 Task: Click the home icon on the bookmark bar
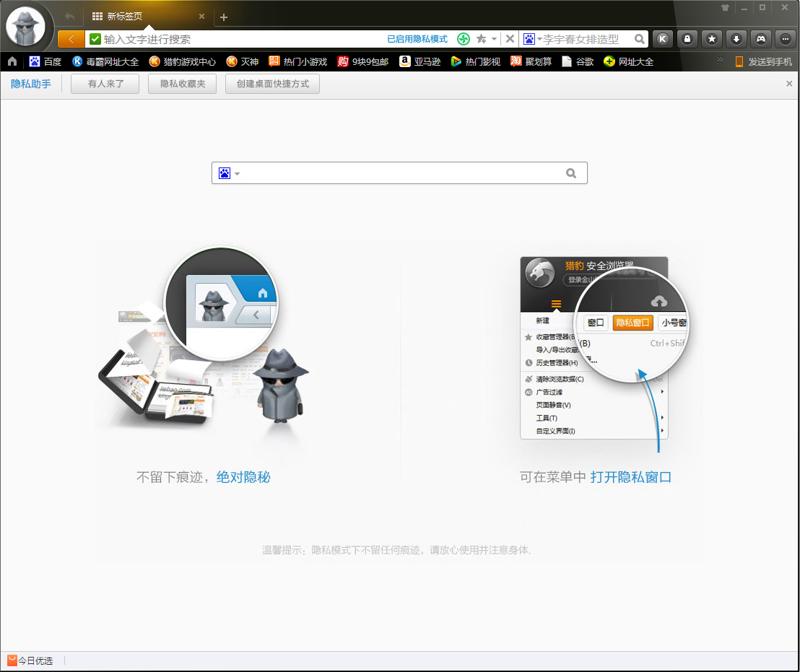[10, 61]
